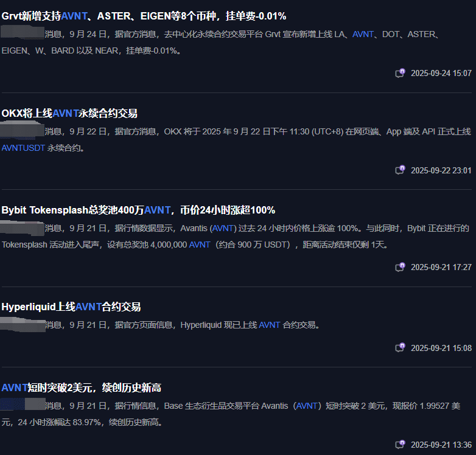This screenshot has height=455, width=476.
Task: Click (AVNT) link after Avantis in Bybit article
Action: (223, 228)
